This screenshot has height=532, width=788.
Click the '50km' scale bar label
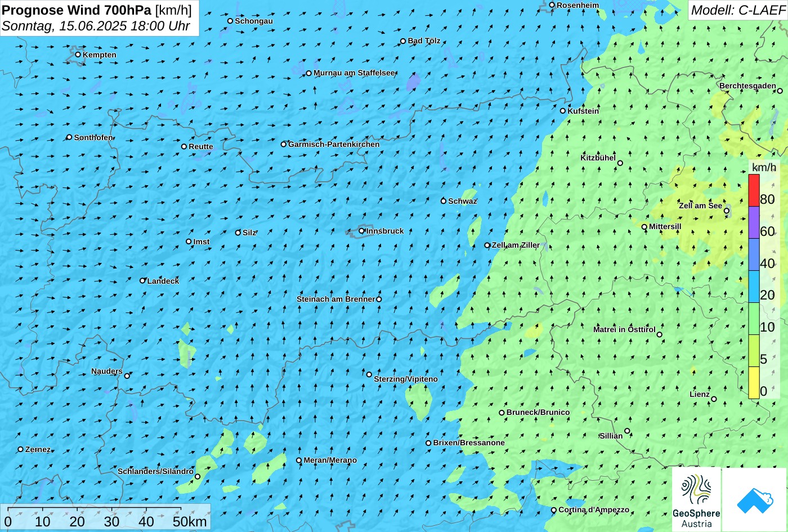pos(190,521)
